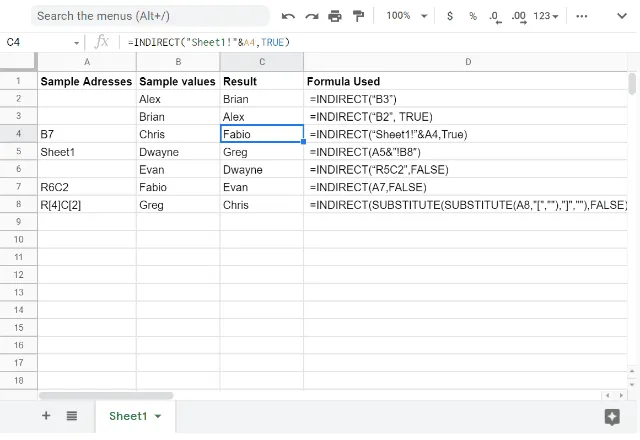Open the Explore panel icon
The width and height of the screenshot is (640, 440).
tap(612, 416)
